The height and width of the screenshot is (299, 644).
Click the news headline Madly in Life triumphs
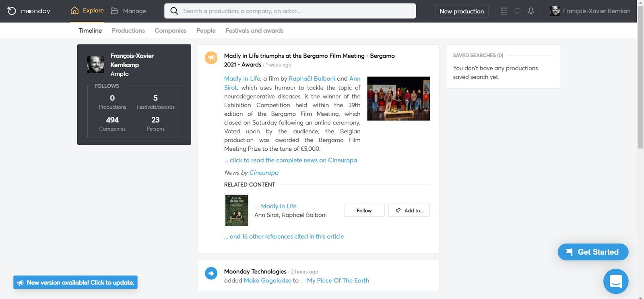[309, 60]
